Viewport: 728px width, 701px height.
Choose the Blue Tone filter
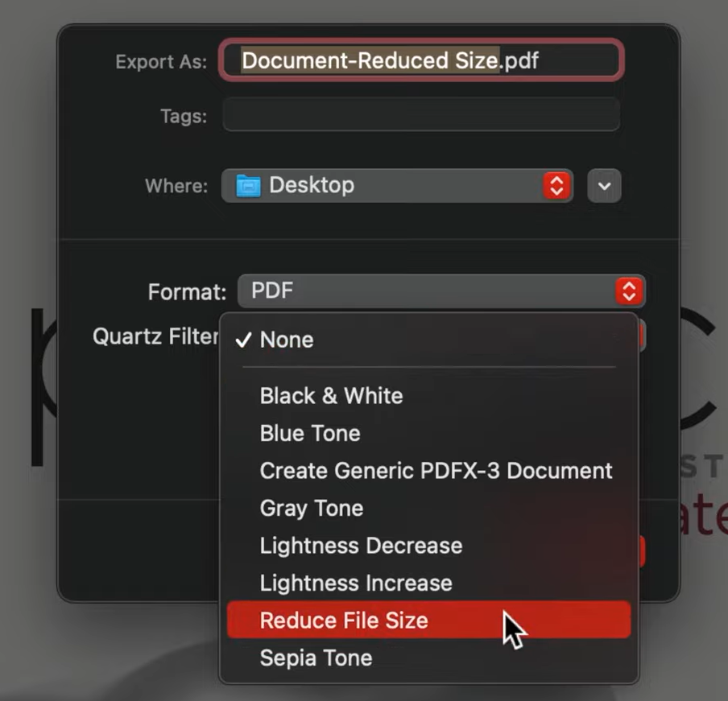[x=428, y=433]
